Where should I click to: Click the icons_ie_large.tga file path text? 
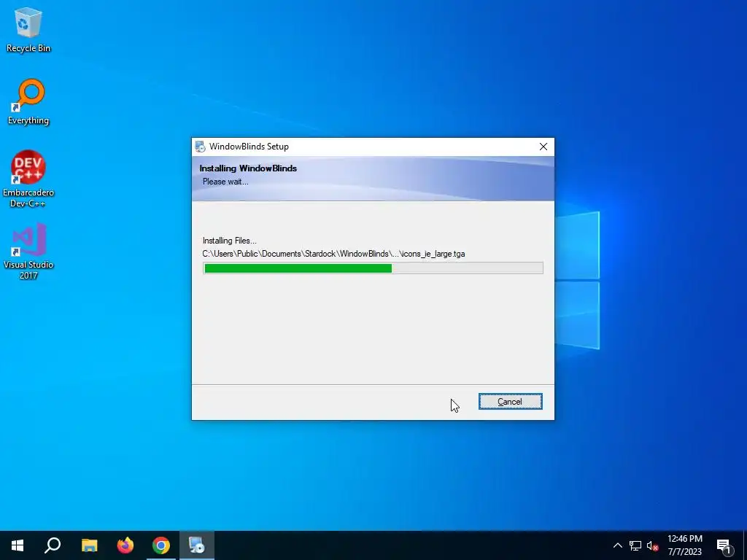coord(333,254)
